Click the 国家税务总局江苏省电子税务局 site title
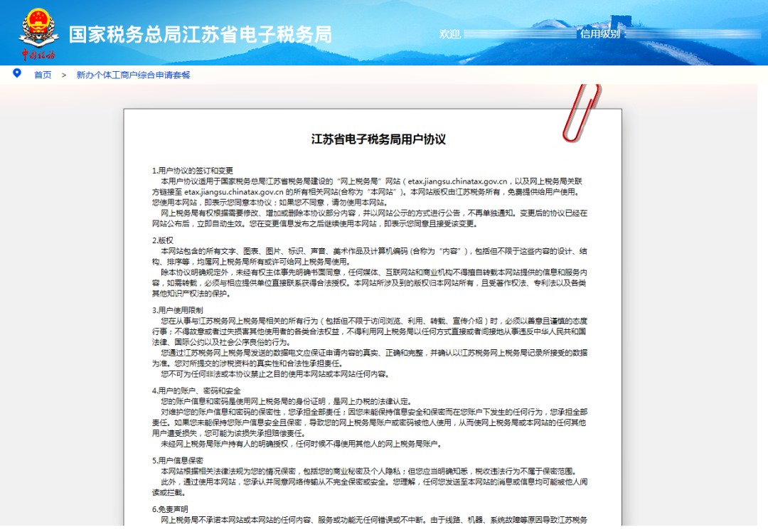 click(201, 34)
